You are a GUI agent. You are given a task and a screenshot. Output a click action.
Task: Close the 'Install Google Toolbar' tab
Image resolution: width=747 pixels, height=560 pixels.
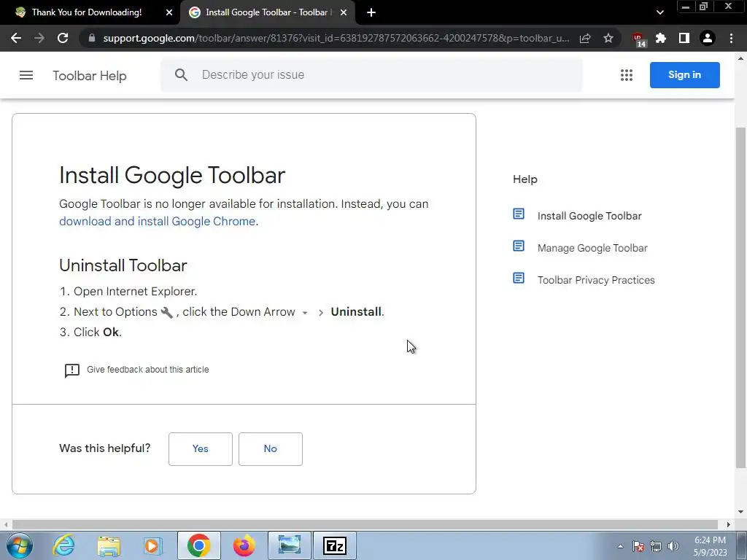pos(344,12)
